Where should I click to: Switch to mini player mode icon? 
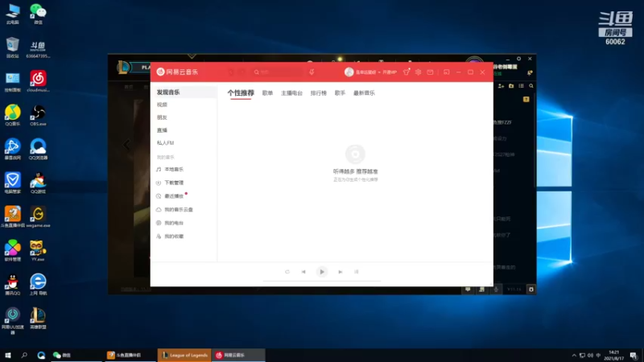click(x=447, y=72)
